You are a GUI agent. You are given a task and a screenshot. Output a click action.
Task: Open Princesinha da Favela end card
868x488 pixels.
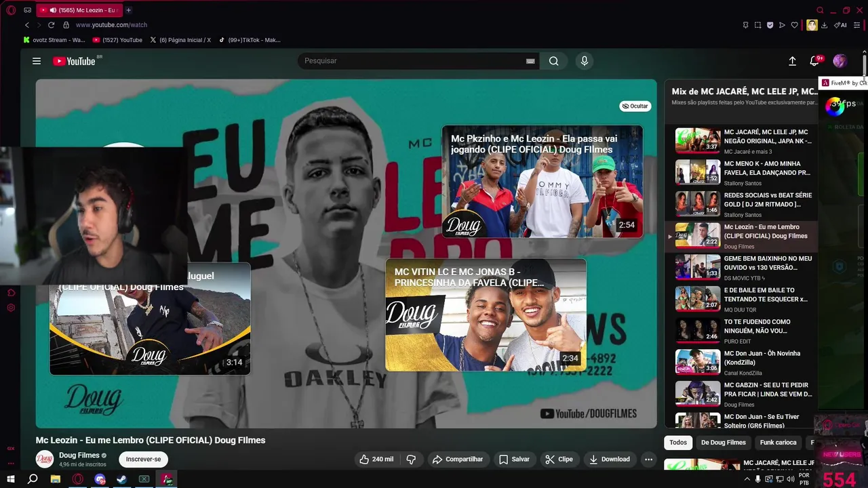pos(486,314)
